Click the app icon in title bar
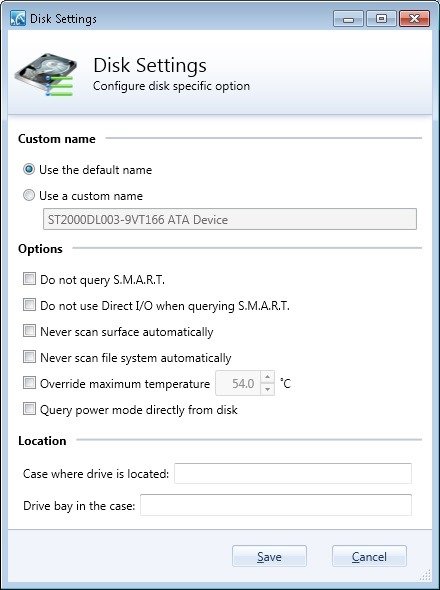440x590 pixels. click(18, 18)
